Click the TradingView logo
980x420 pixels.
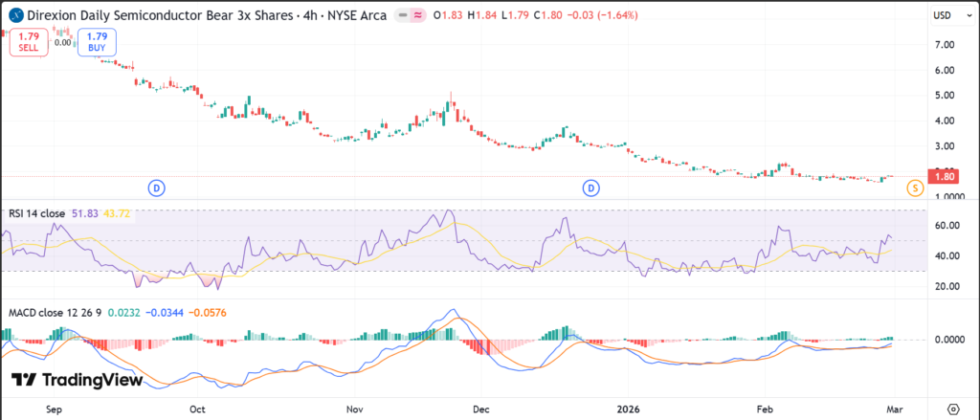[x=77, y=380]
